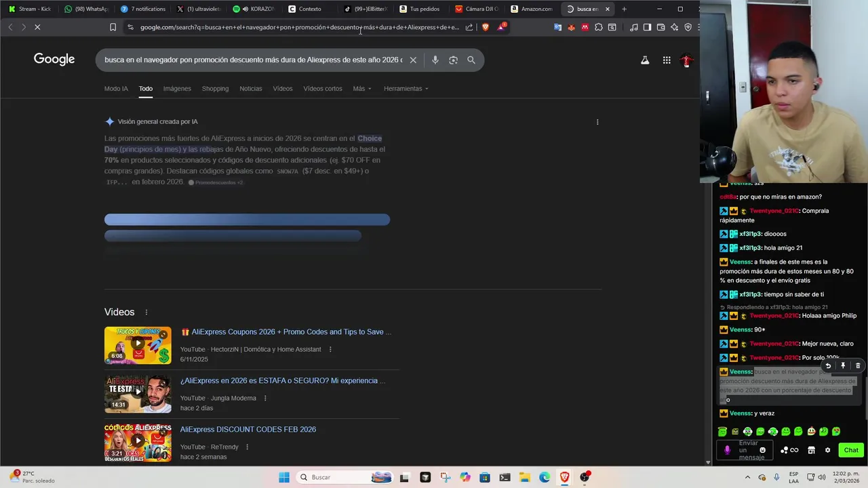Viewport: 868px width, 488px height.
Task: Click the Google logo
Action: pyautogui.click(x=54, y=60)
